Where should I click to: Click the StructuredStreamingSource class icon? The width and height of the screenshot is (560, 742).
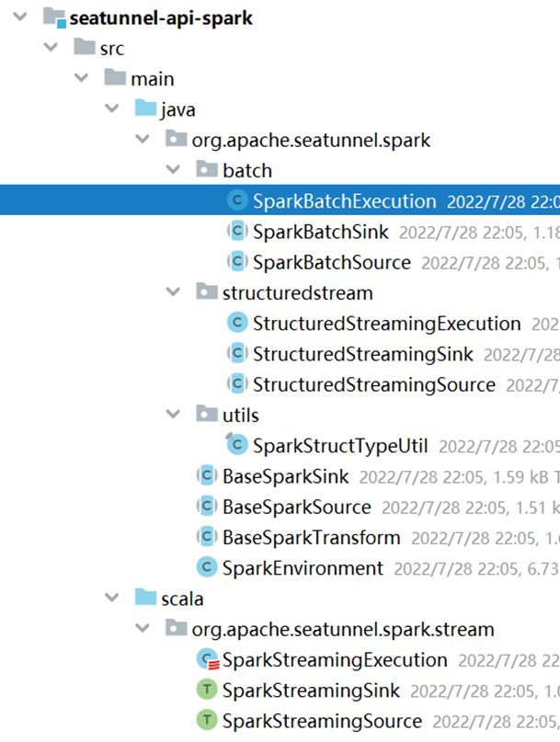[x=237, y=383]
